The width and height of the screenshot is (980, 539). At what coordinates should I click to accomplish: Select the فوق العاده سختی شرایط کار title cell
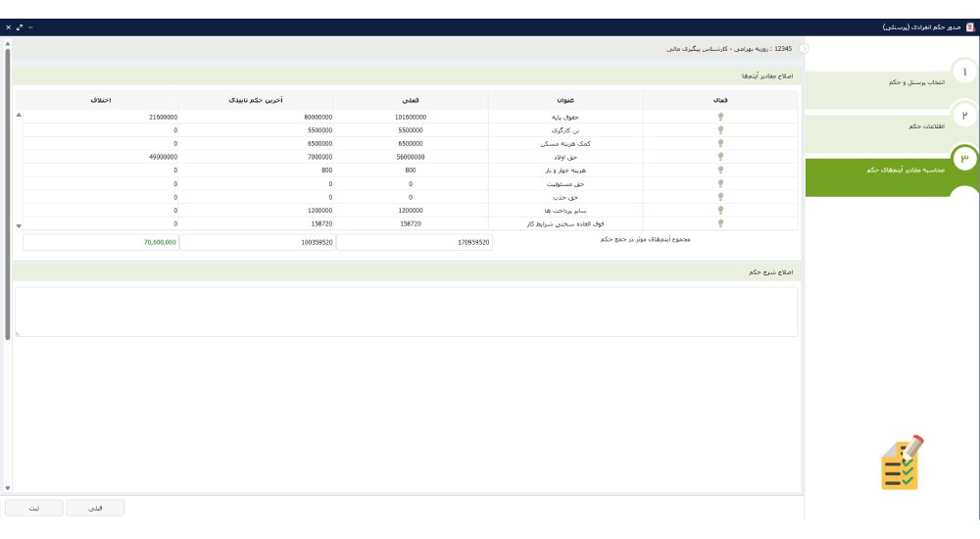click(x=565, y=223)
